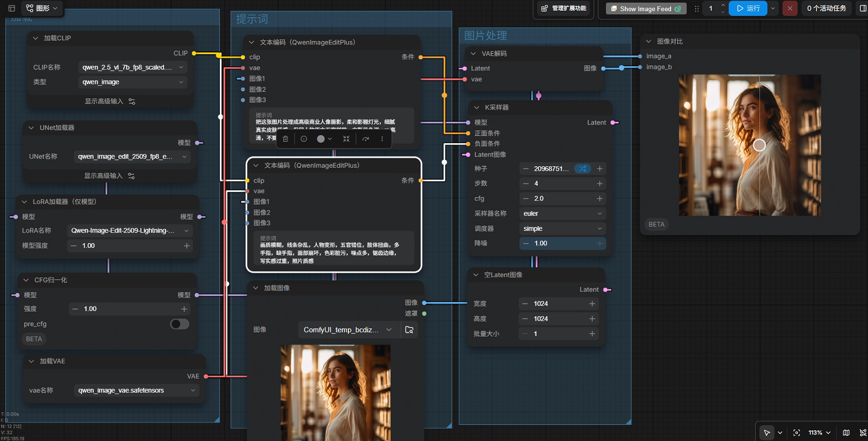Toggle seed randomize control in K采样器

pos(582,169)
